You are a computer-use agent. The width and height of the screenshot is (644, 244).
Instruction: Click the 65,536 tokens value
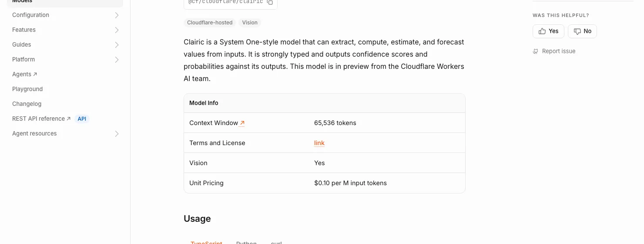tap(335, 123)
